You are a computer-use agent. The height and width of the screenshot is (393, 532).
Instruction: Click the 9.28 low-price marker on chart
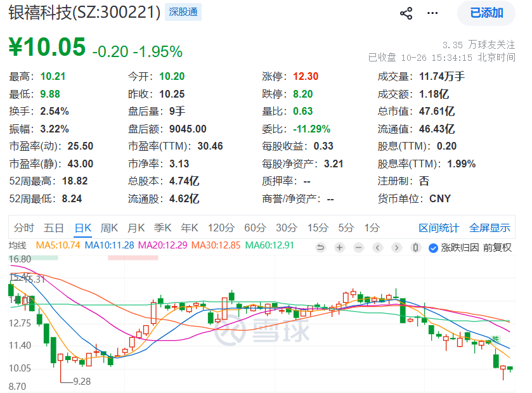click(x=82, y=382)
